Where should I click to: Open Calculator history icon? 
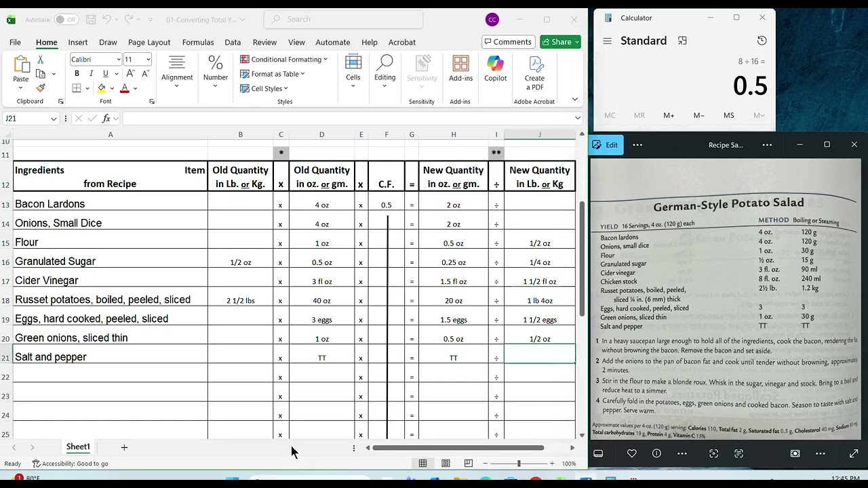(x=762, y=41)
